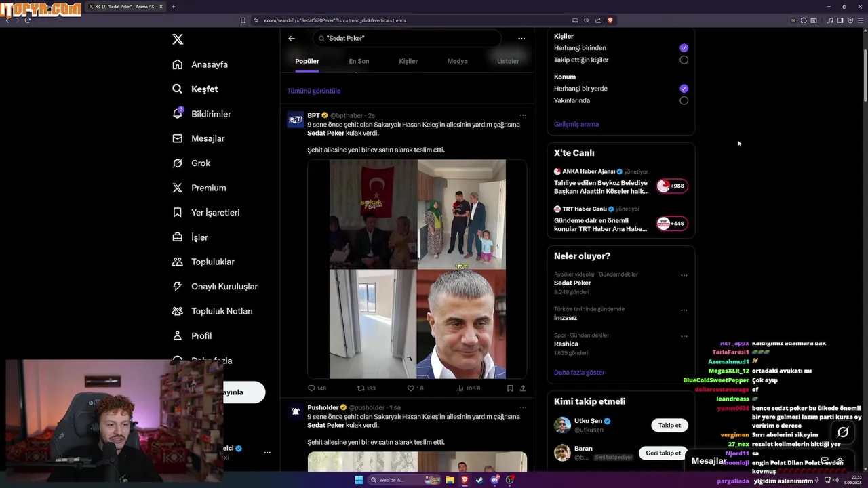
Task: Open the Windows Start menu
Action: (359, 480)
